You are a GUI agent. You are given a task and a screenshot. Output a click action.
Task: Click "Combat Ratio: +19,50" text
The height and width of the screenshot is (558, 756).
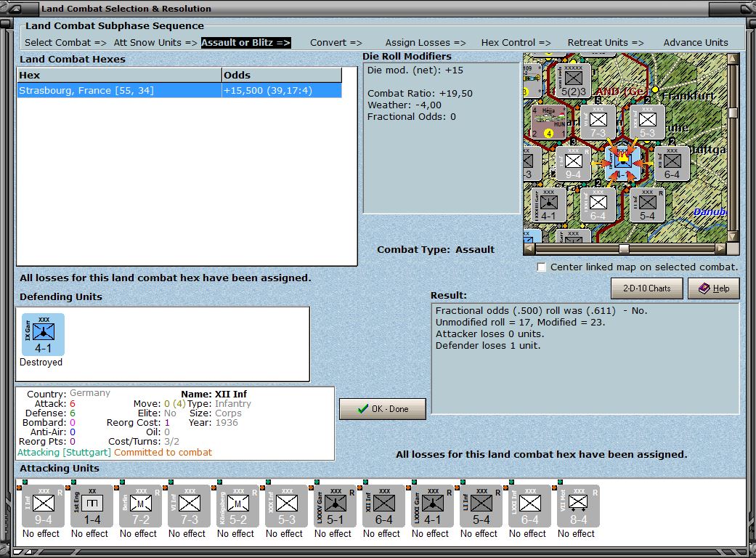coord(420,94)
